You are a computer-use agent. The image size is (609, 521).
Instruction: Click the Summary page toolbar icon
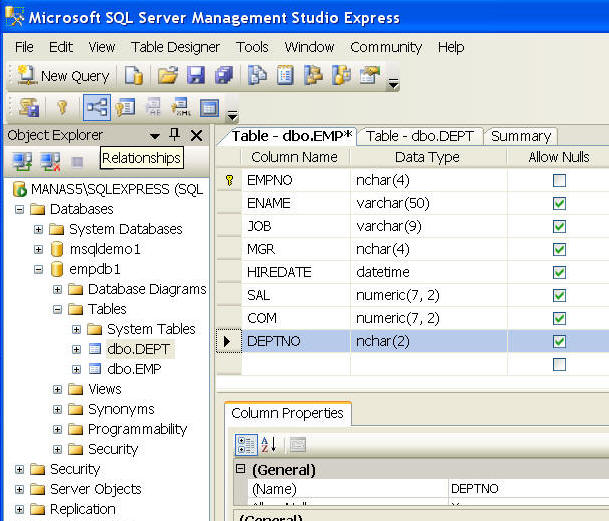coord(285,75)
